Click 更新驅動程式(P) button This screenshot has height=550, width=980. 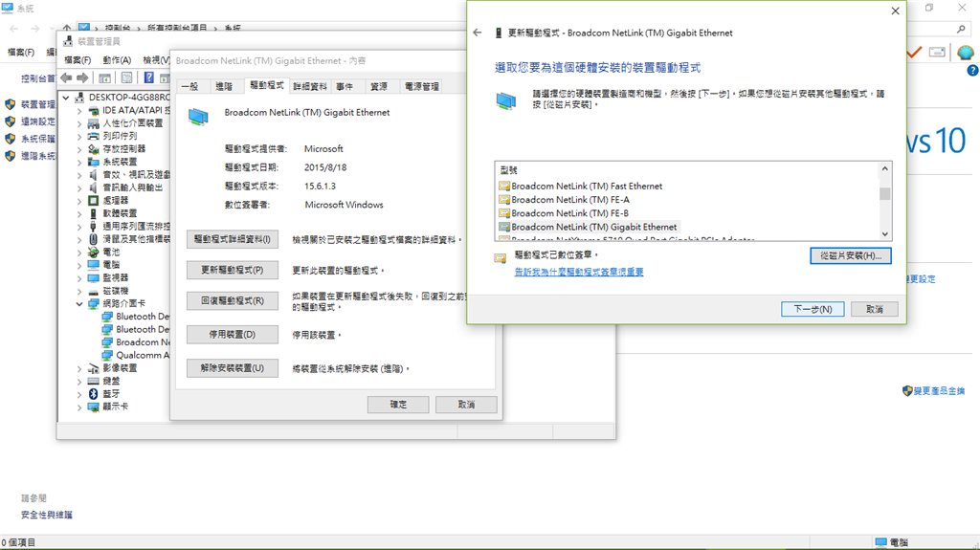[x=233, y=270]
